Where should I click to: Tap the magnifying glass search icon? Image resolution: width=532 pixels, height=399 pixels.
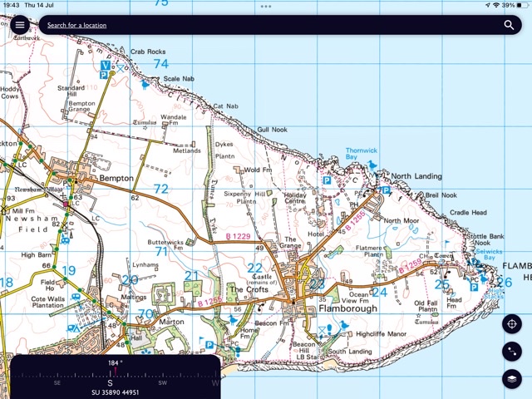[x=509, y=26]
